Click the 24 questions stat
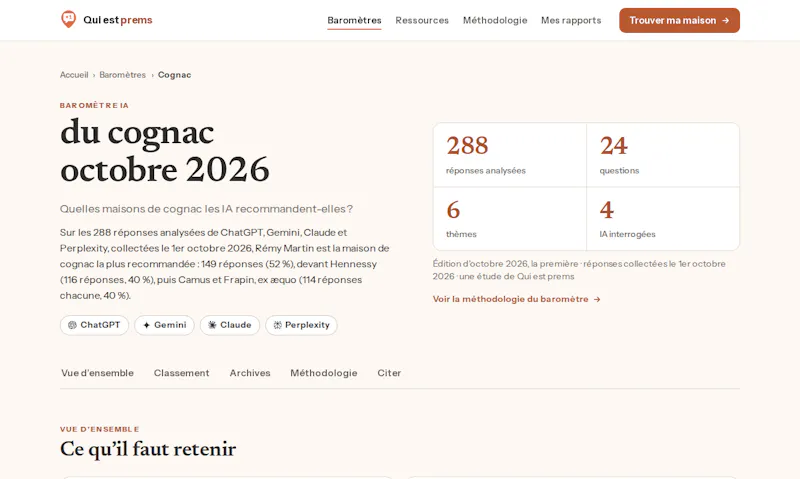This screenshot has height=479, width=800. coord(663,155)
